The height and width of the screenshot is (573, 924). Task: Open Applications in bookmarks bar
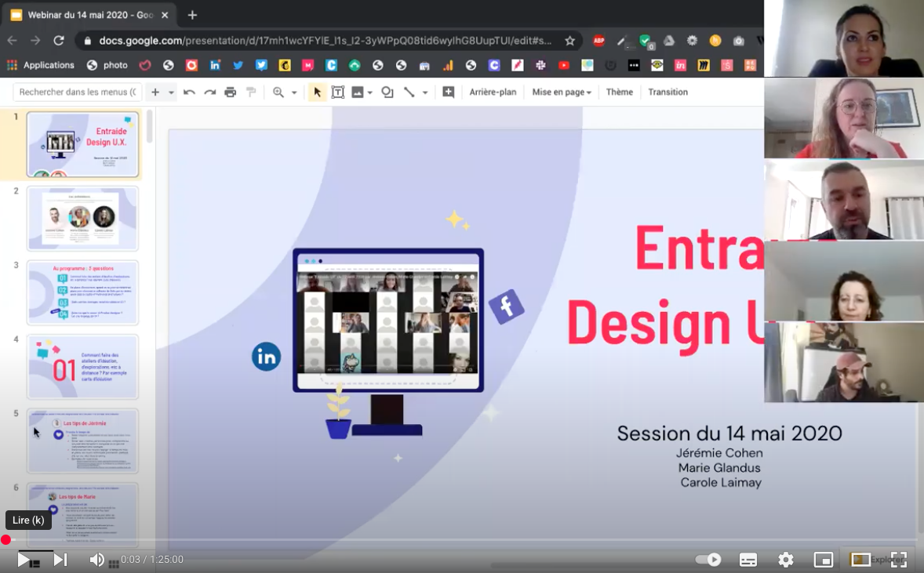tap(40, 65)
